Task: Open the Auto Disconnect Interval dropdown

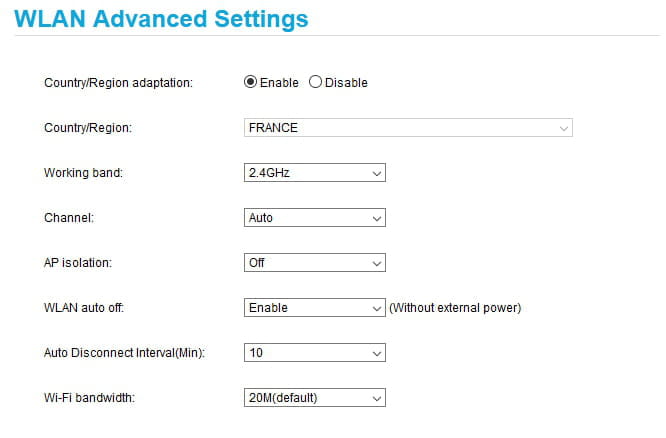Action: (315, 353)
